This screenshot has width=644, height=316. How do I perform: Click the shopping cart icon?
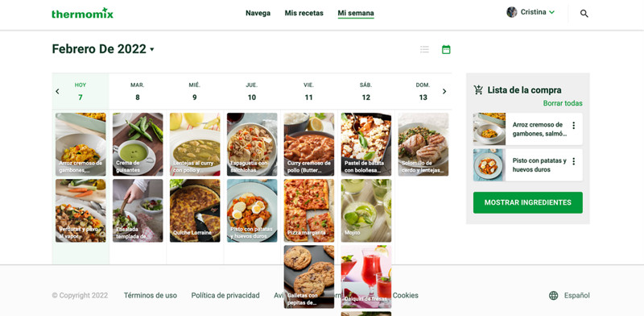[478, 89]
